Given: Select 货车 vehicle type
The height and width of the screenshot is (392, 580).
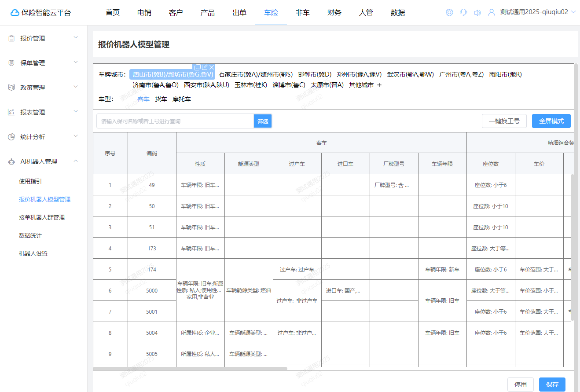Looking at the screenshot, I should click(161, 99).
